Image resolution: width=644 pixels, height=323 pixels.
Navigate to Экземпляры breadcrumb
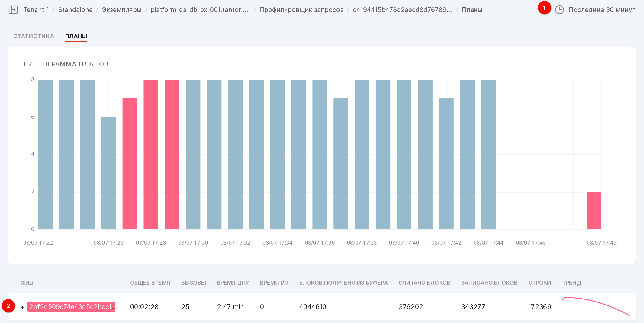click(121, 10)
